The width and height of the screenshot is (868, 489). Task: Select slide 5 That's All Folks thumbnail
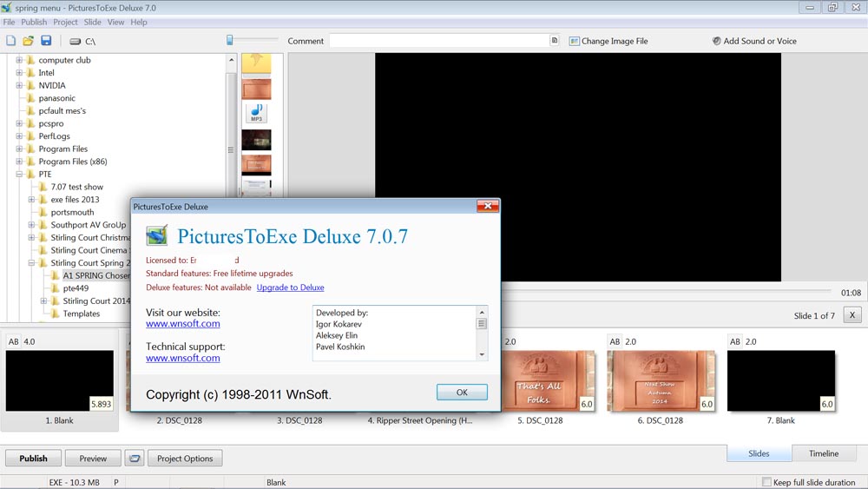[549, 380]
